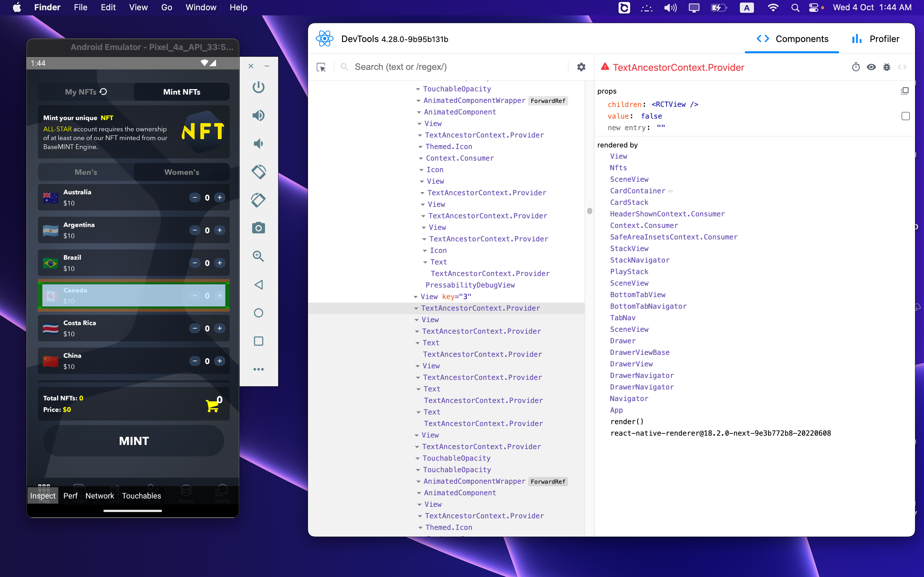Click the increment stepper for Australia item
Image resolution: width=924 pixels, height=577 pixels.
pyautogui.click(x=219, y=197)
